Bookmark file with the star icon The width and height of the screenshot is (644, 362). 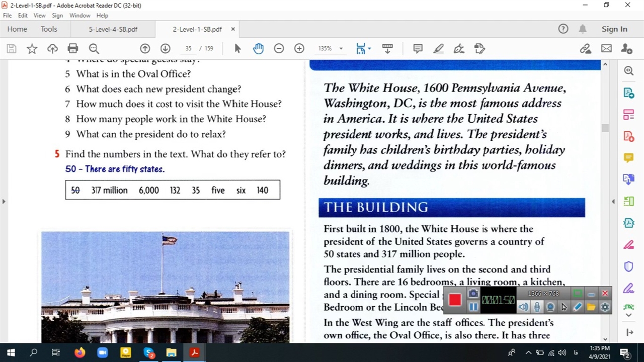click(x=32, y=48)
